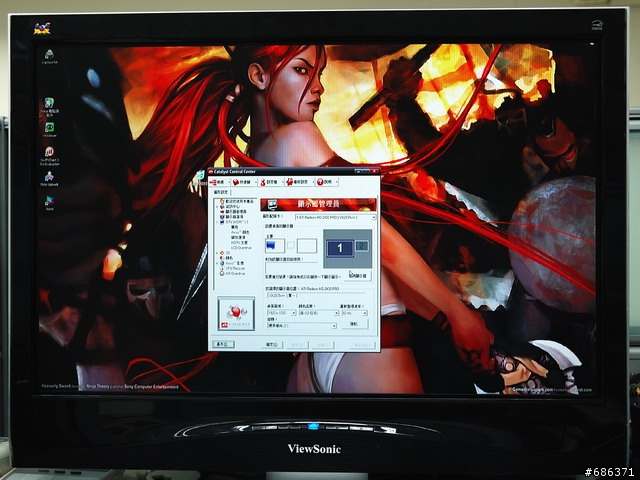Select the Avivo Color item under DTV
The width and height of the screenshot is (640, 480).
(240, 232)
